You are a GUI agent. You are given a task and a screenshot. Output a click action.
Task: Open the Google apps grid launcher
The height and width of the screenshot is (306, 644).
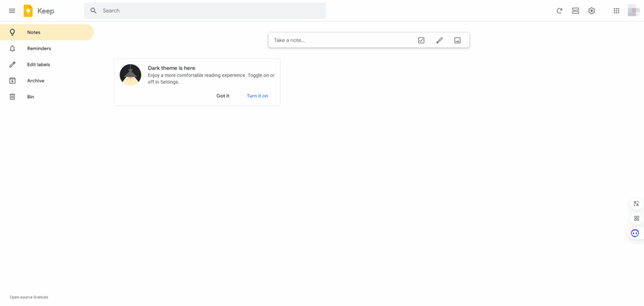(616, 11)
